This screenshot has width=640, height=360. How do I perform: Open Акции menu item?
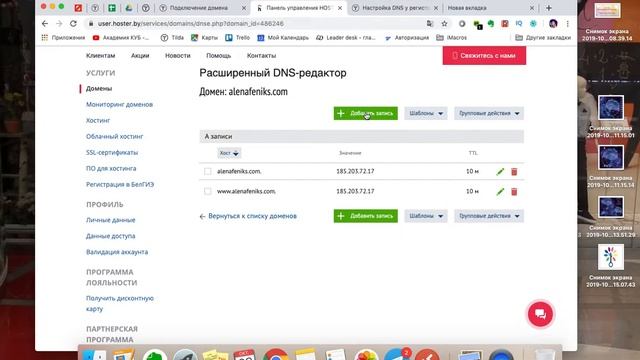coord(140,56)
